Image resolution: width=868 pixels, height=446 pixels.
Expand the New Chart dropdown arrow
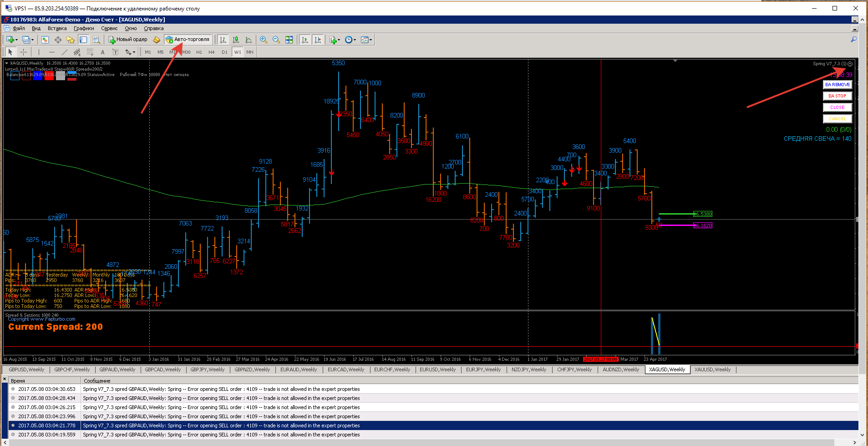click(17, 40)
